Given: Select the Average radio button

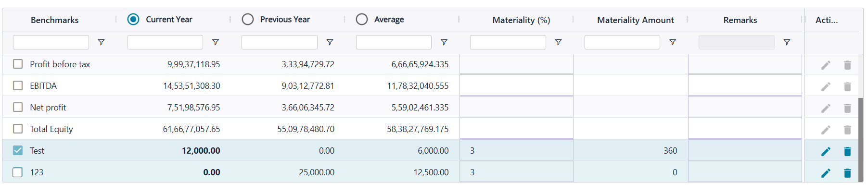Looking at the screenshot, I should coord(362,19).
